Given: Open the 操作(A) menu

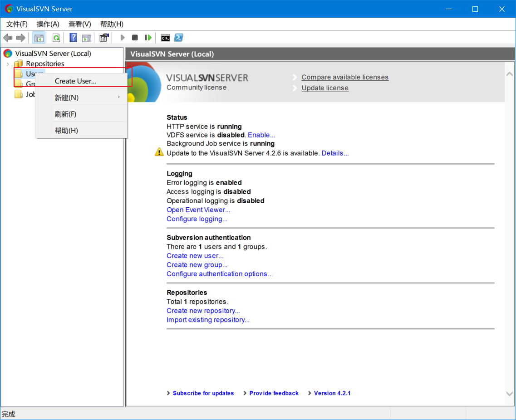Looking at the screenshot, I should point(48,24).
